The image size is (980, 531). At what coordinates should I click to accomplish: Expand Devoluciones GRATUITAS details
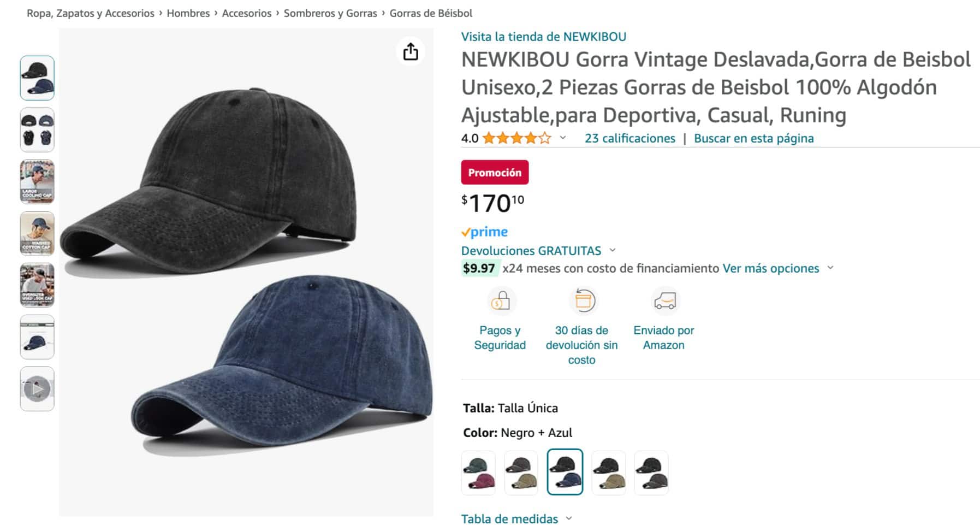[612, 250]
